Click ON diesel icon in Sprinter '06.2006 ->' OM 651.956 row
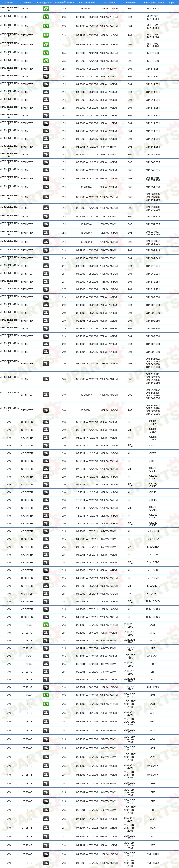The width and height of the screenshot is (179, 868). pyautogui.click(x=46, y=187)
